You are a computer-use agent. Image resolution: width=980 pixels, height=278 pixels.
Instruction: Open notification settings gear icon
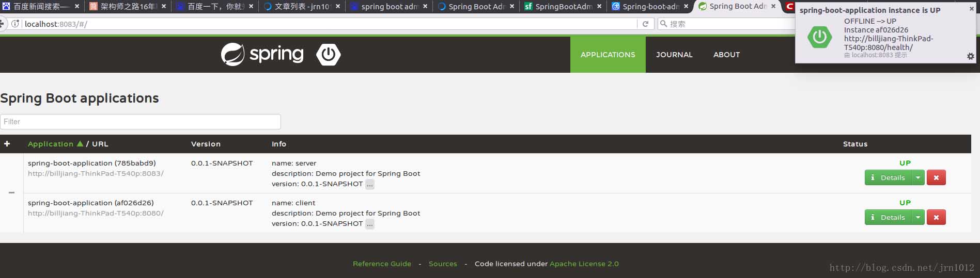pyautogui.click(x=971, y=56)
